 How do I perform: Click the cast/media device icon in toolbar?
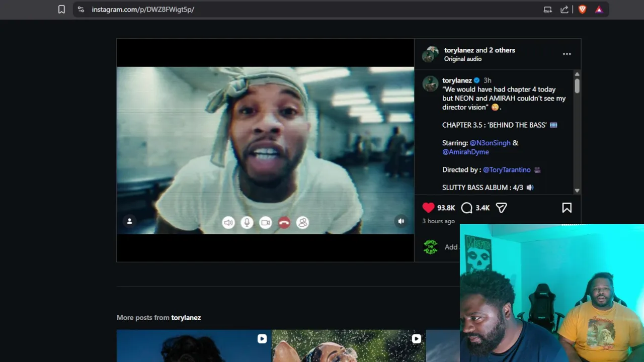point(548,10)
